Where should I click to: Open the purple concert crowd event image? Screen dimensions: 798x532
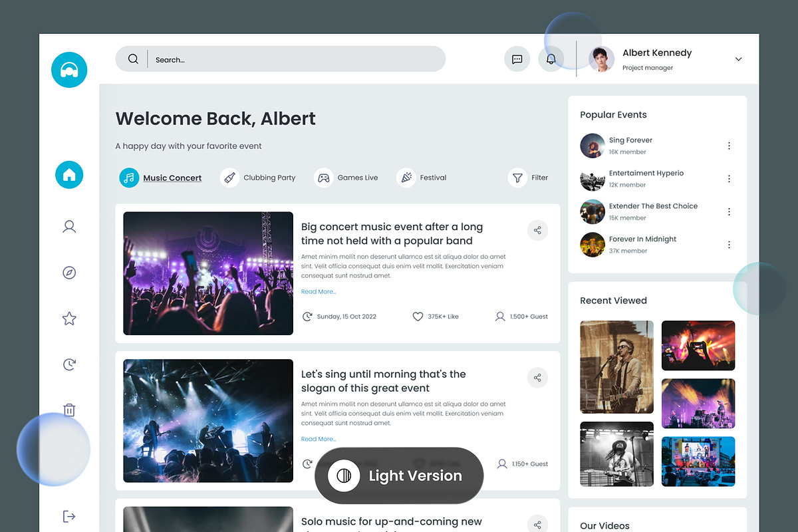tap(208, 273)
